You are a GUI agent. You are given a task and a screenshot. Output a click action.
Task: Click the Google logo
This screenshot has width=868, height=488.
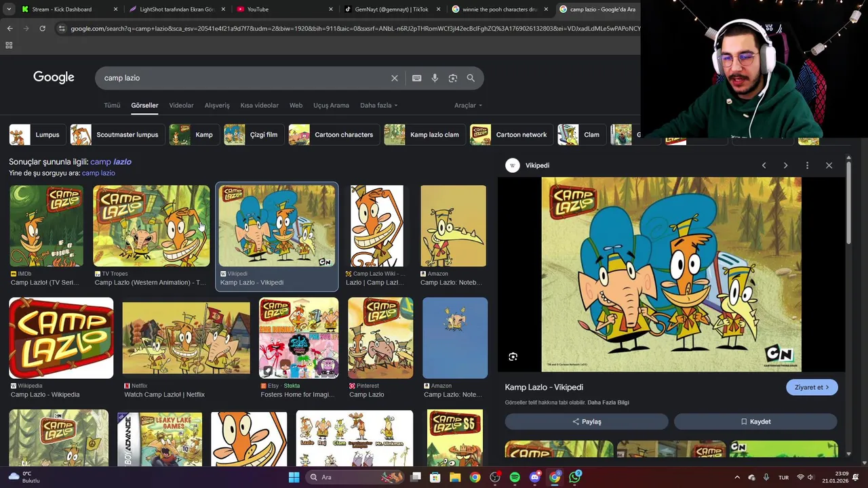pos(54,77)
